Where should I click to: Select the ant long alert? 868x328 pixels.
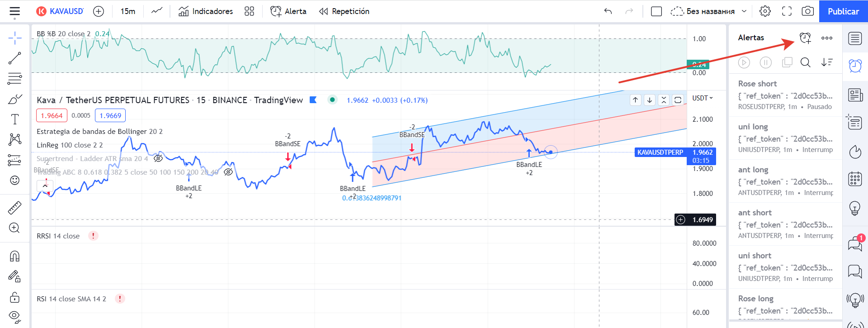786,181
